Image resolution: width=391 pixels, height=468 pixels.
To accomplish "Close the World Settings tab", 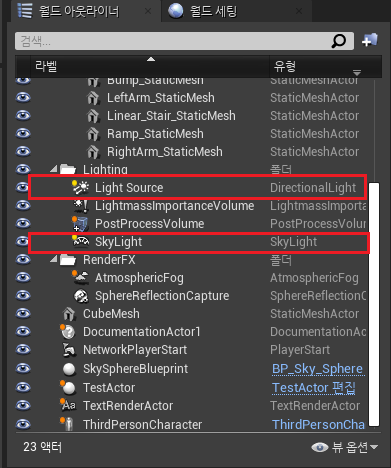I will (299, 11).
